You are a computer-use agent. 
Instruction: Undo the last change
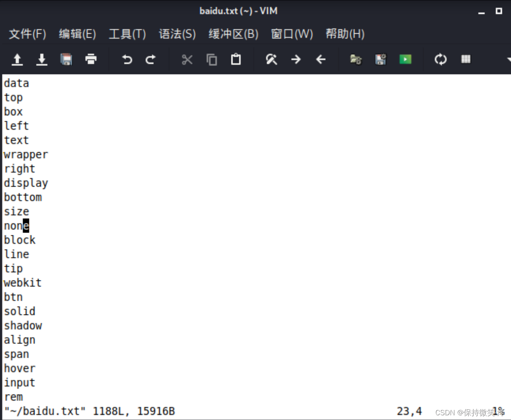click(x=127, y=60)
